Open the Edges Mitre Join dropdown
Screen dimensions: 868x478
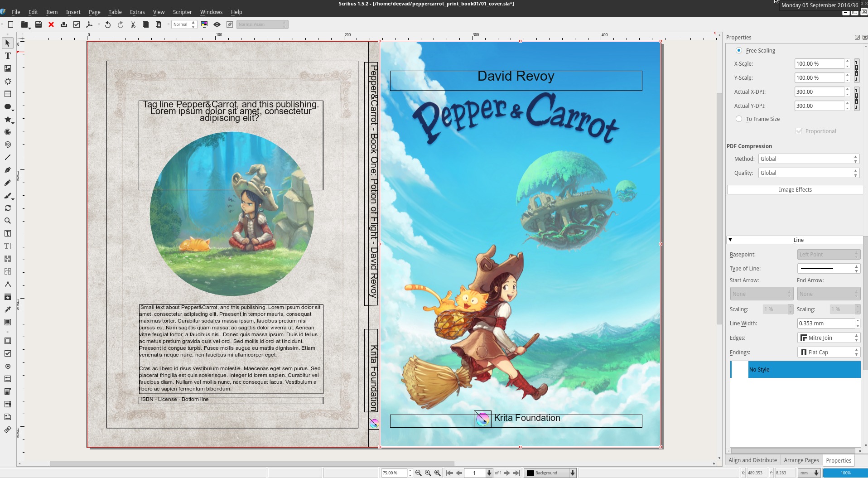pyautogui.click(x=828, y=338)
